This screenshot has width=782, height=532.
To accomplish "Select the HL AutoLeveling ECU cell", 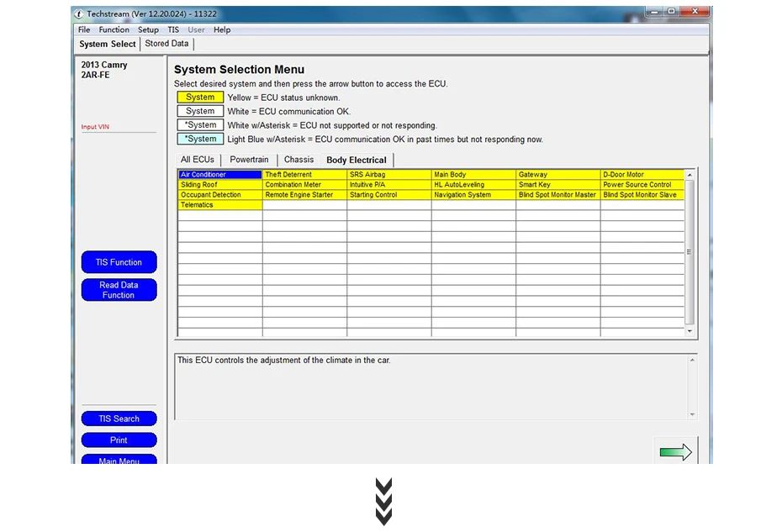I will click(x=473, y=185).
